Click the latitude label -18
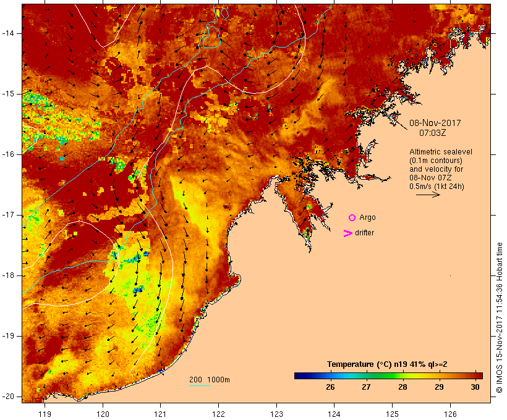507x420 pixels. coord(8,275)
